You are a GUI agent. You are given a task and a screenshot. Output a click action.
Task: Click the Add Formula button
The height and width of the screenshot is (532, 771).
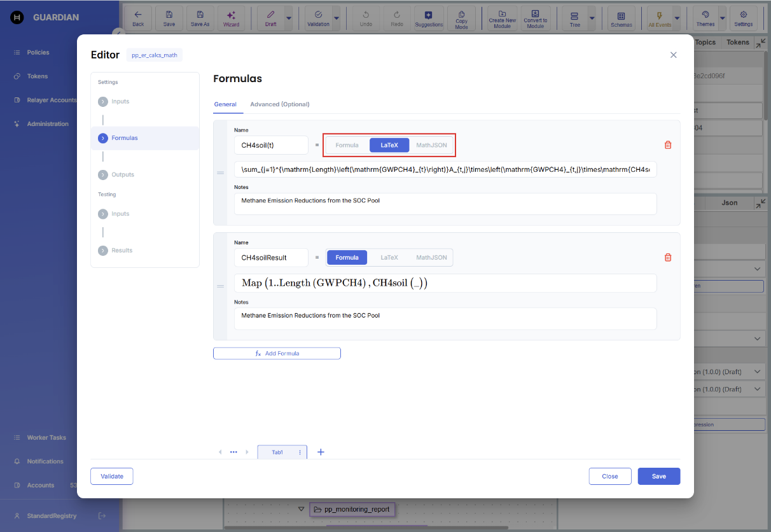[x=277, y=353]
